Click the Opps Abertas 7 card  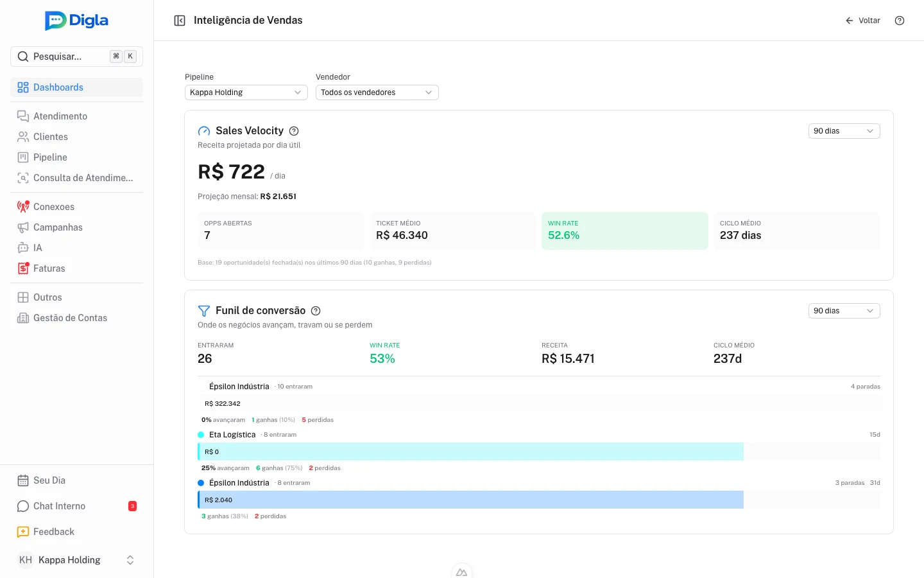click(x=281, y=231)
